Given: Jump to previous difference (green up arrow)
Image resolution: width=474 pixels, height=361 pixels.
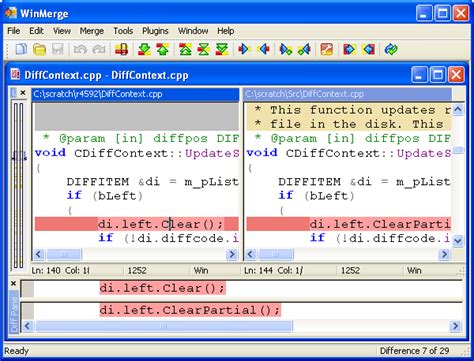Looking at the screenshot, I should pyautogui.click(x=163, y=50).
